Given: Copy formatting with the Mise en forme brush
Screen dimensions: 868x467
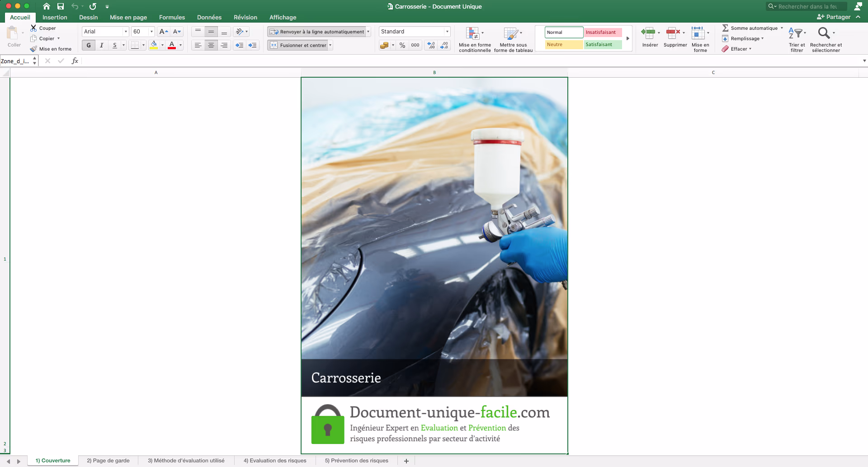Looking at the screenshot, I should [x=33, y=49].
